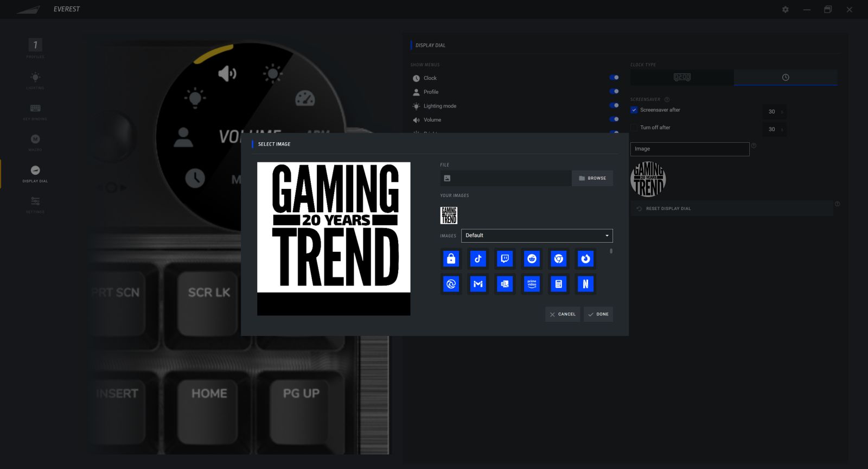The image size is (868, 469).
Task: Click the volume speaker icon on dial preview
Action: 227,73
